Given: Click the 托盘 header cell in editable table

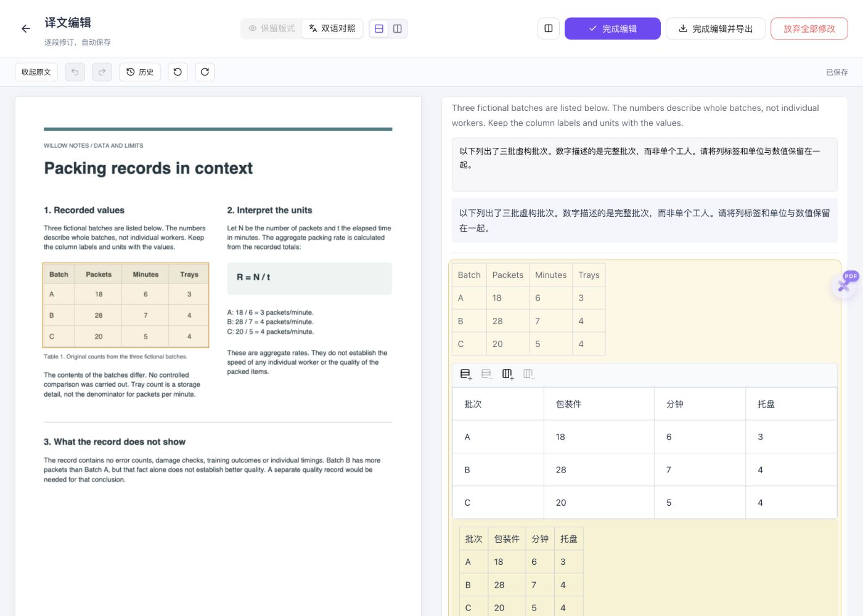Looking at the screenshot, I should click(x=791, y=404).
